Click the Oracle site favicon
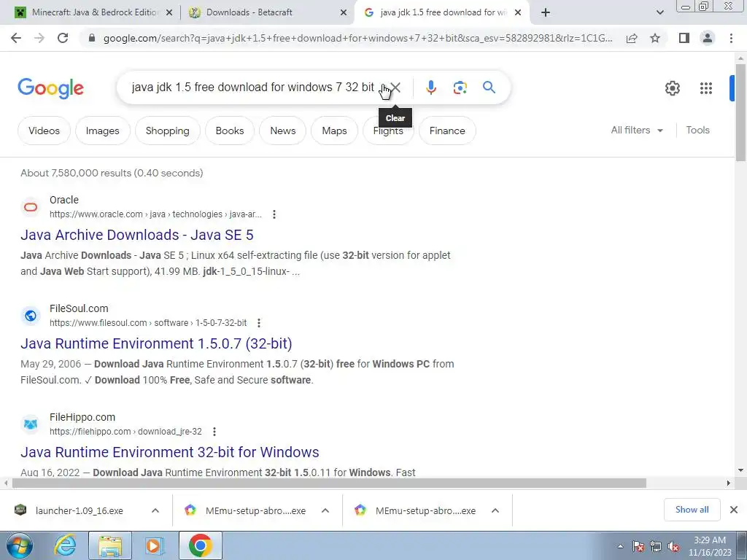 point(31,207)
